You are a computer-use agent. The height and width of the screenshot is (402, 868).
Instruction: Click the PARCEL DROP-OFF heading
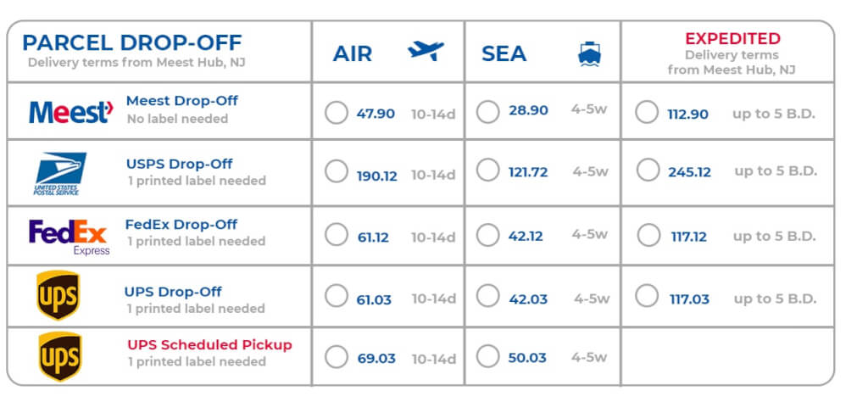(x=131, y=42)
